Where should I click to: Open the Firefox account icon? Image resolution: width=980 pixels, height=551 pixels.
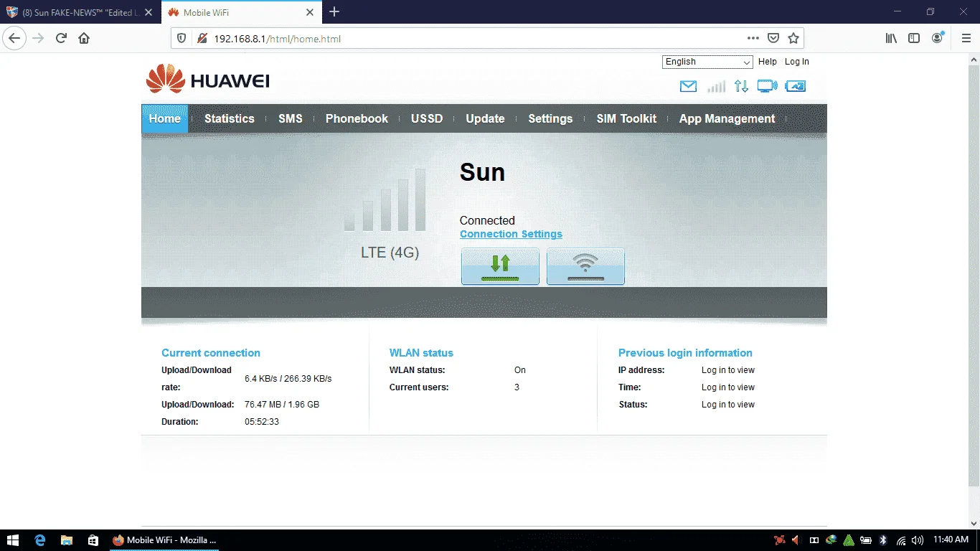click(x=938, y=38)
